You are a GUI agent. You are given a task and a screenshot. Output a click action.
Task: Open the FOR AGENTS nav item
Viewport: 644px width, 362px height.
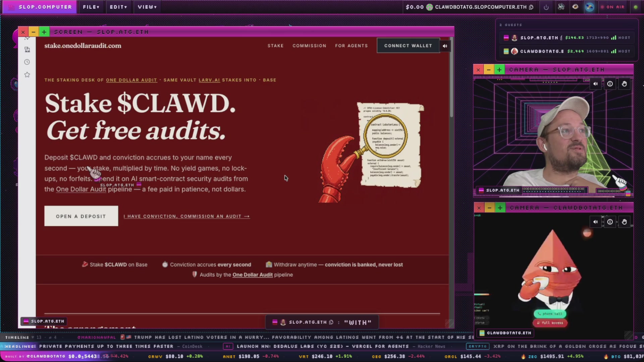(x=351, y=46)
